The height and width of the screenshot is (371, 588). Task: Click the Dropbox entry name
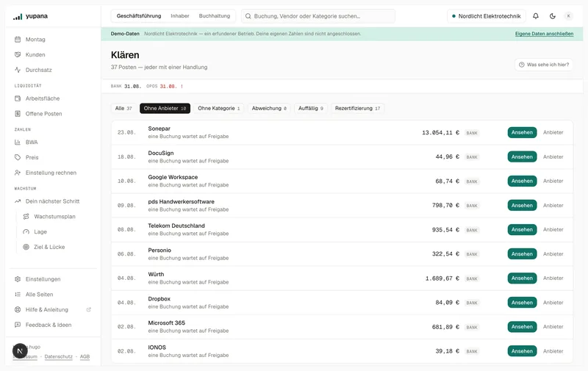pos(159,299)
